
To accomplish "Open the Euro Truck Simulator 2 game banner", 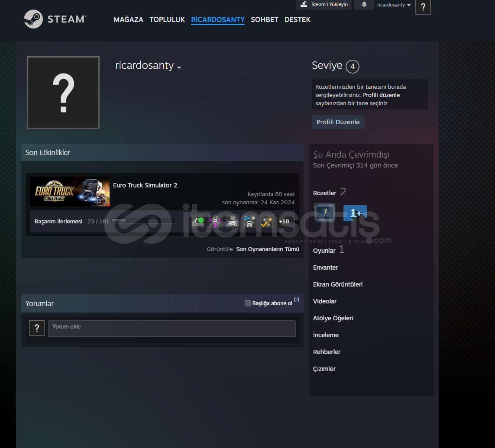I will tap(70, 191).
